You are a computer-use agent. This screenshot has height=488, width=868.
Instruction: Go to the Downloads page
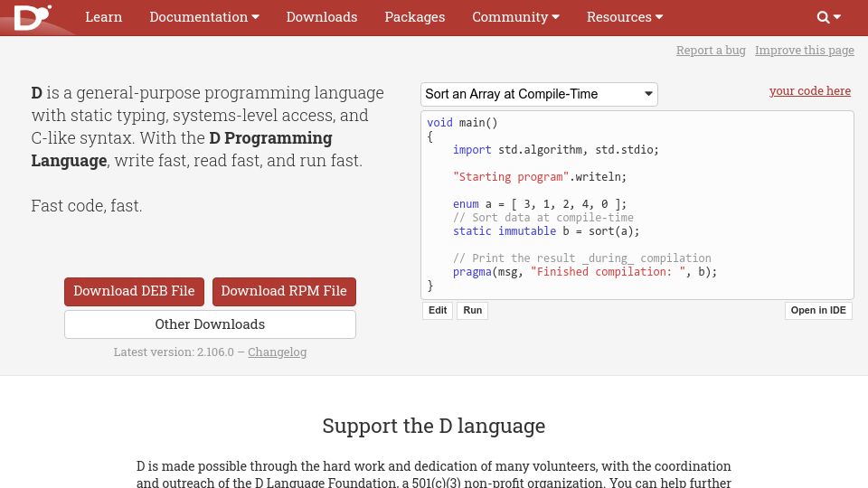pos(322,17)
